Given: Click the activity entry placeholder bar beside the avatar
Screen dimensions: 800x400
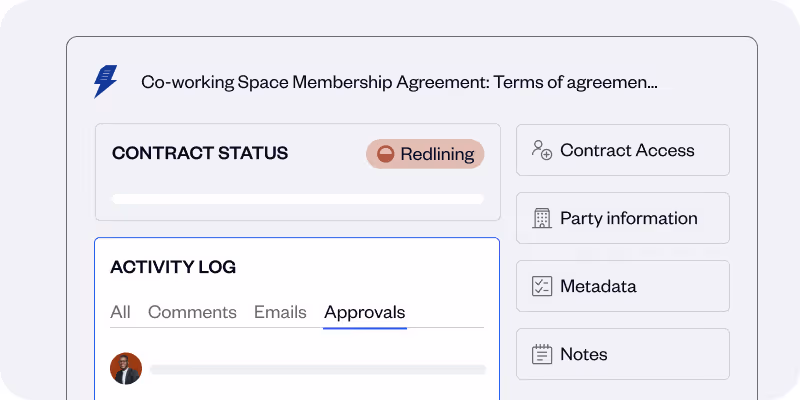Looking at the screenshot, I should [318, 369].
